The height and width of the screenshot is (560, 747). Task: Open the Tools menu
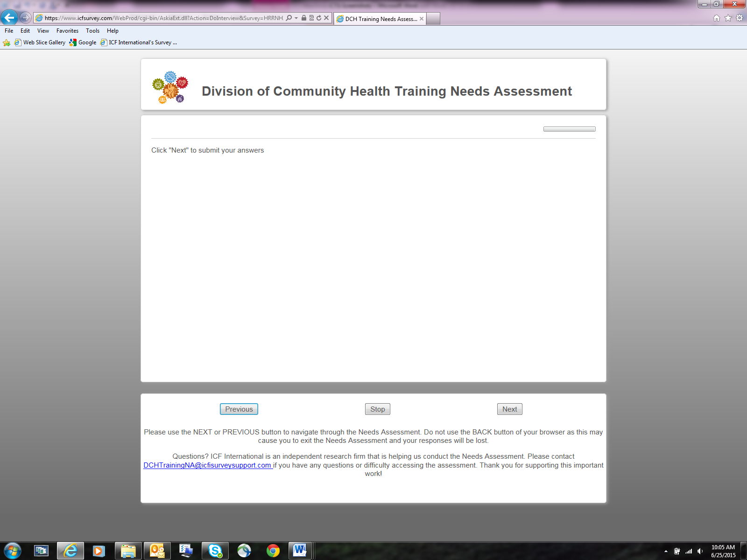click(92, 31)
